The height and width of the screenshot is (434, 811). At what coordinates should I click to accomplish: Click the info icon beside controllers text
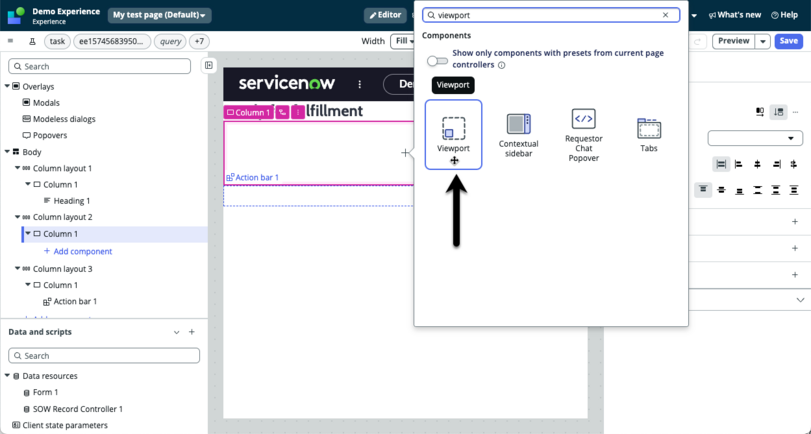point(501,65)
